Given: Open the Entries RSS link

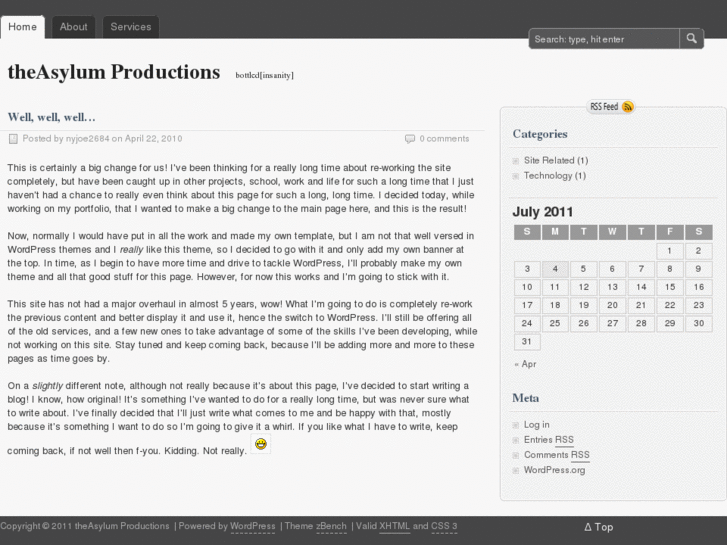Looking at the screenshot, I should tap(548, 440).
